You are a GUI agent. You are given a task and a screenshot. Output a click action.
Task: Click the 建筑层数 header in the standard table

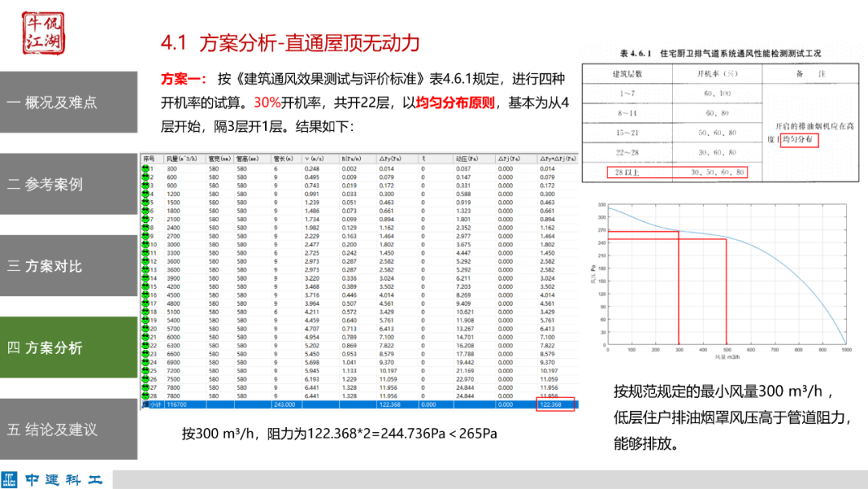tap(627, 74)
